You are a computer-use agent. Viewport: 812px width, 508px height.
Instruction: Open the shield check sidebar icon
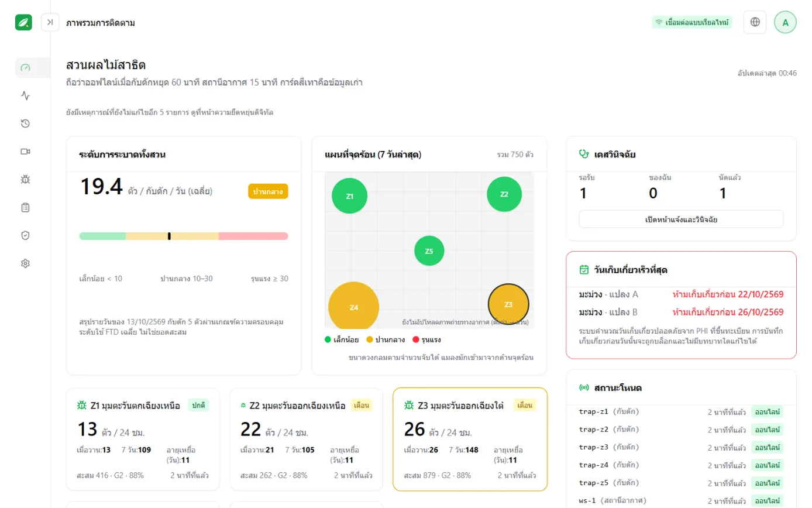coord(25,235)
